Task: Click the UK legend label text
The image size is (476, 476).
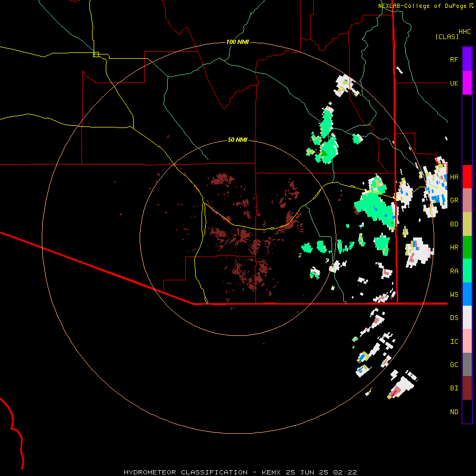Action: [454, 83]
